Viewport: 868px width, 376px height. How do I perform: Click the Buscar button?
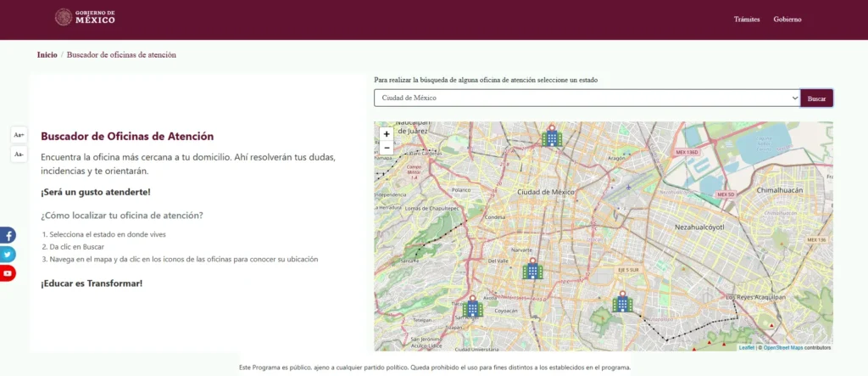816,98
